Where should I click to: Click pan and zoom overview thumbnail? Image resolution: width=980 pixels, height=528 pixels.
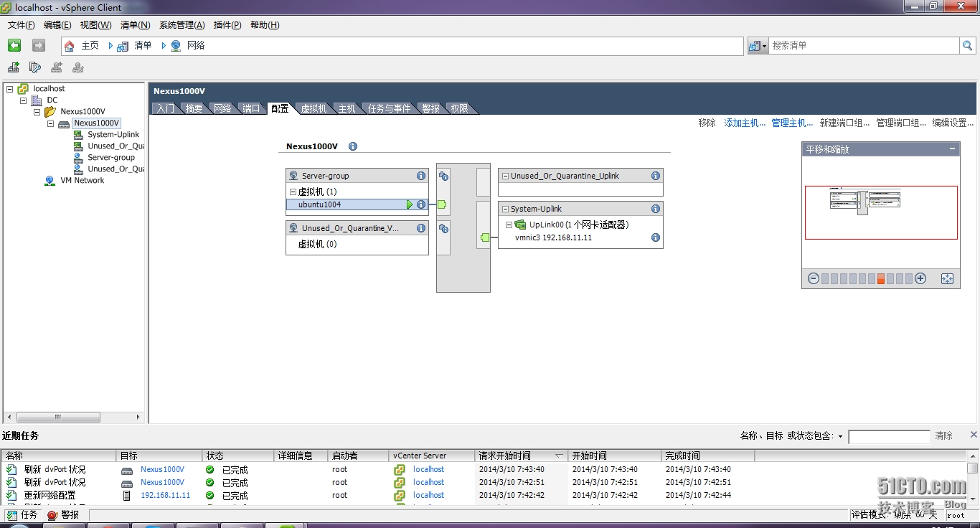pyautogui.click(x=881, y=212)
